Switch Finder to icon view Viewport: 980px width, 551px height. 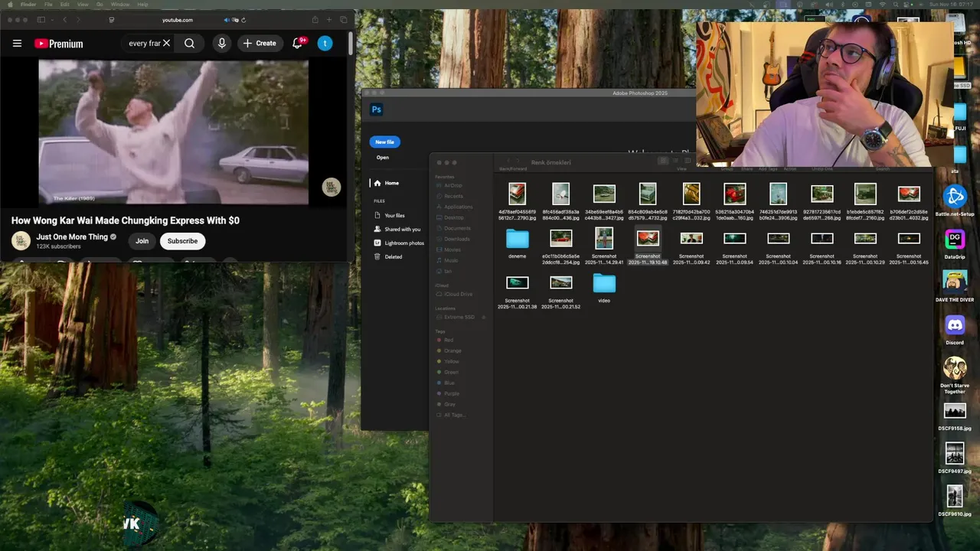(663, 161)
